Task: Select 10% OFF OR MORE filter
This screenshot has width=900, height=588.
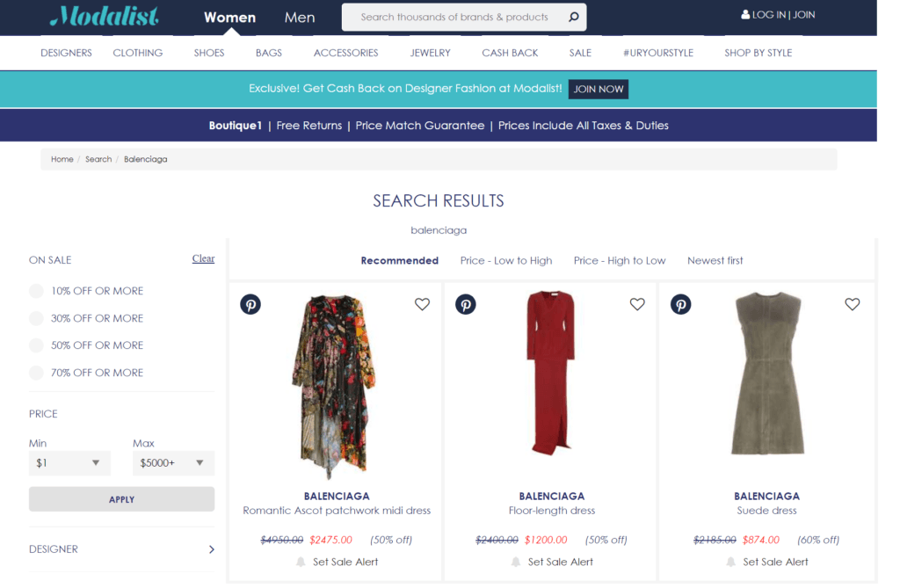Action: tap(36, 291)
